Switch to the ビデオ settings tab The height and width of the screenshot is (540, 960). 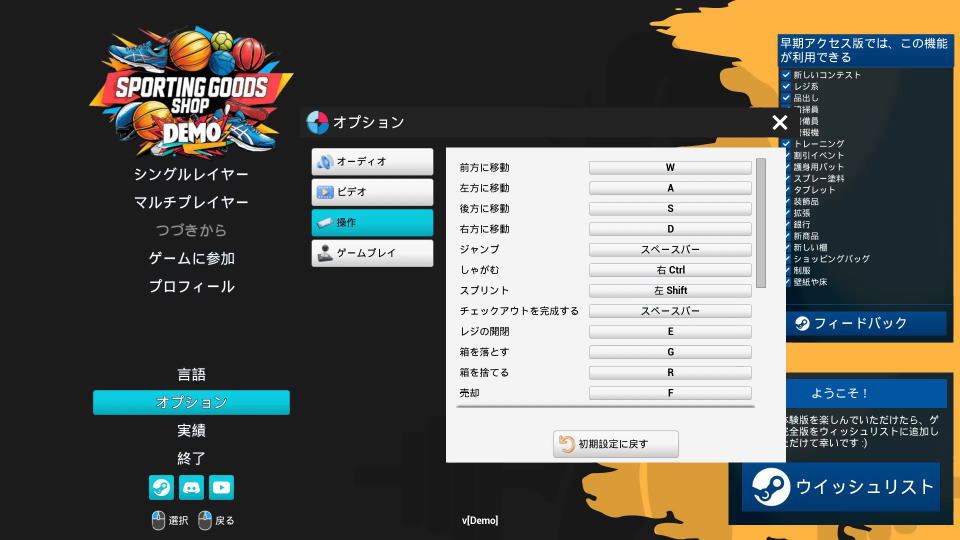point(372,192)
